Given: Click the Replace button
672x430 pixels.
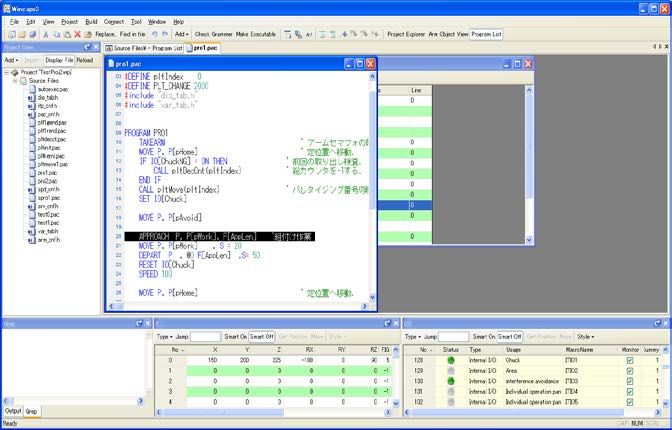Looking at the screenshot, I should tap(105, 34).
